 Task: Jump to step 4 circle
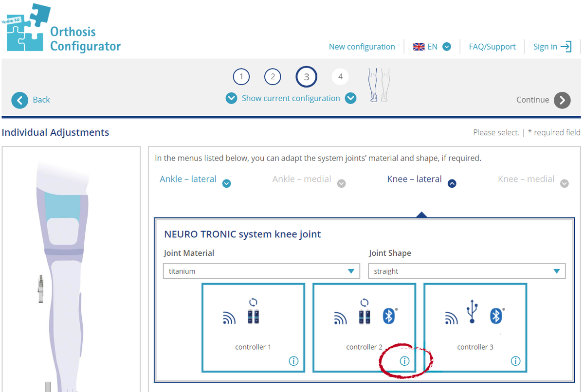tap(340, 76)
